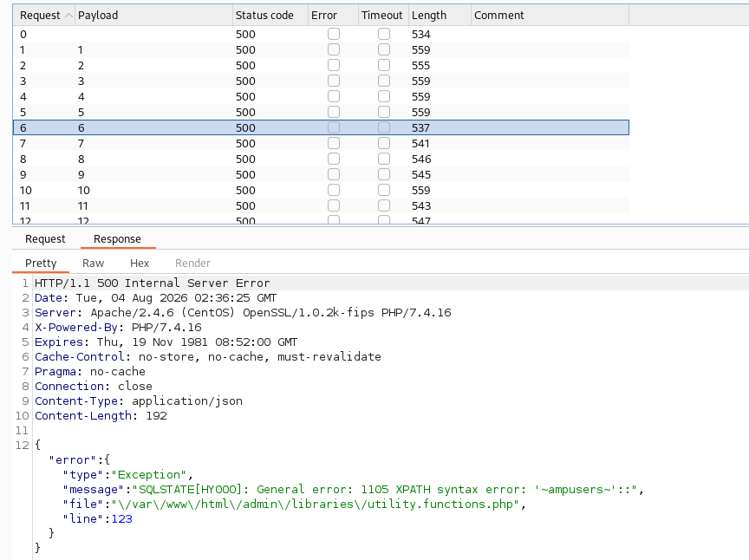This screenshot has width=749, height=560.
Task: Sort by the Comment column header
Action: (x=550, y=16)
